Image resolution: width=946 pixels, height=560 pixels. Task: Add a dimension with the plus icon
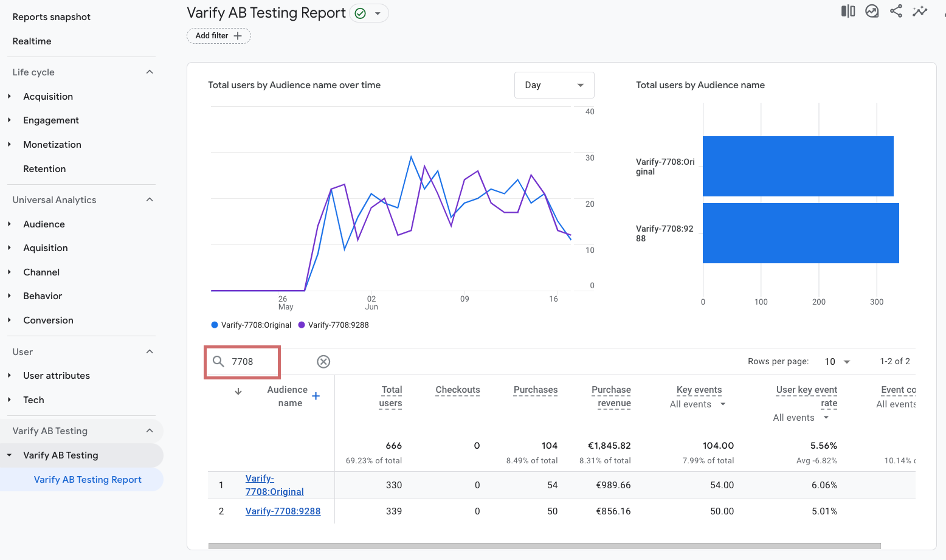(316, 396)
